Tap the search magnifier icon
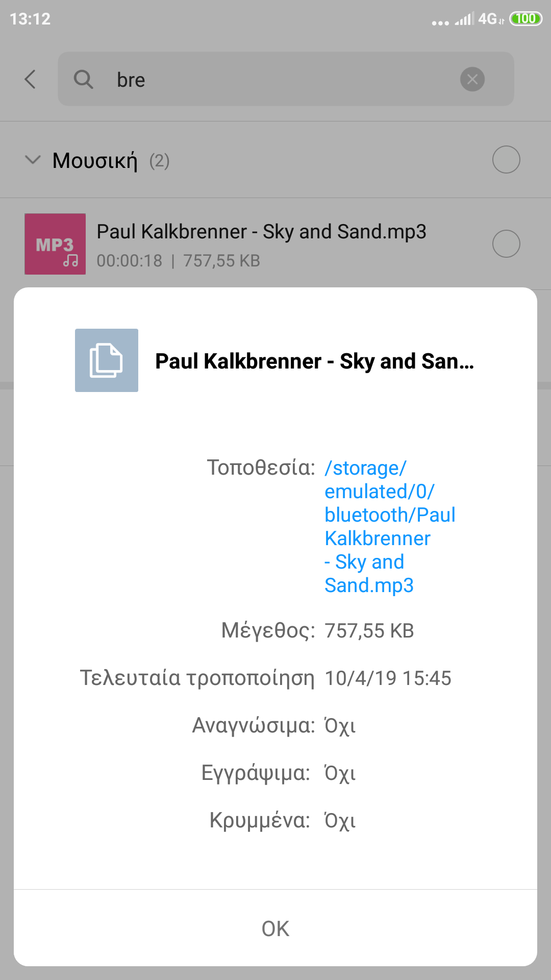 (83, 79)
